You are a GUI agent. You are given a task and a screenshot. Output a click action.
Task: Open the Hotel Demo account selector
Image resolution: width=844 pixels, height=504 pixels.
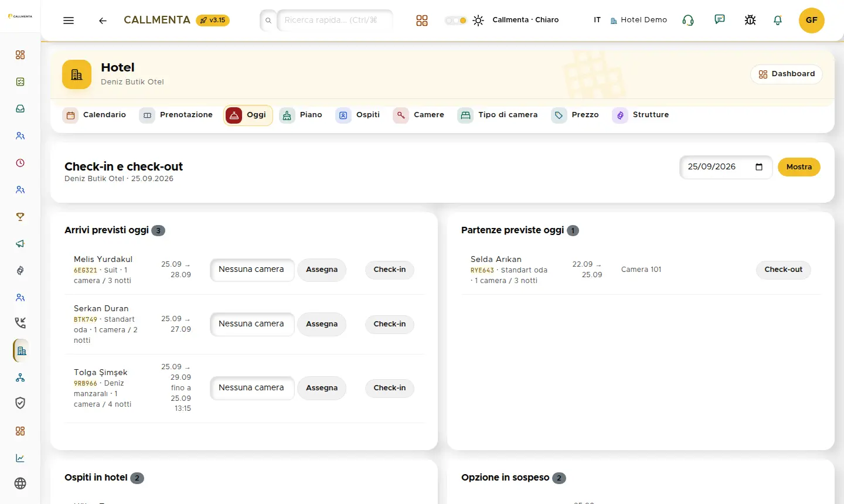point(639,20)
